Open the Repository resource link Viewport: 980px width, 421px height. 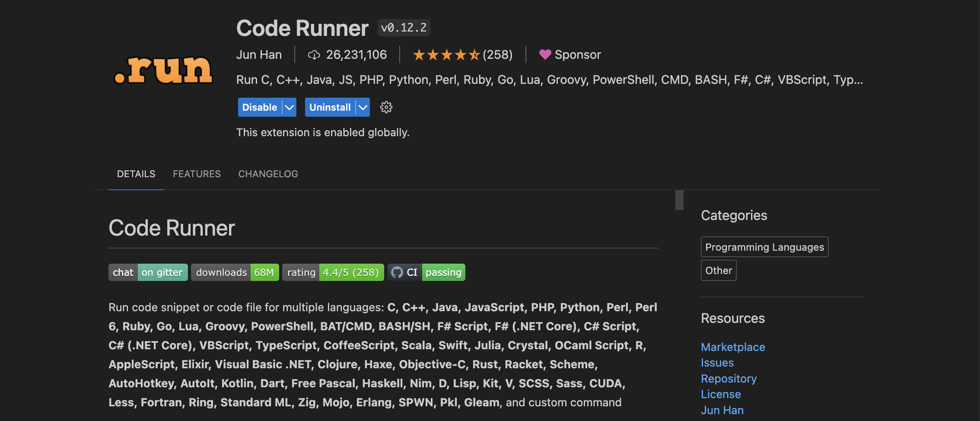click(x=729, y=379)
